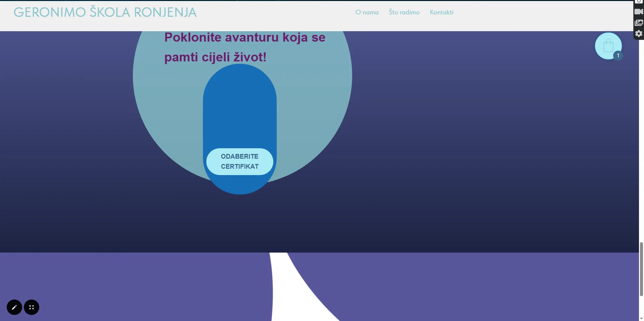
Task: Click the vertical scrollbar thumb
Action: (641, 268)
